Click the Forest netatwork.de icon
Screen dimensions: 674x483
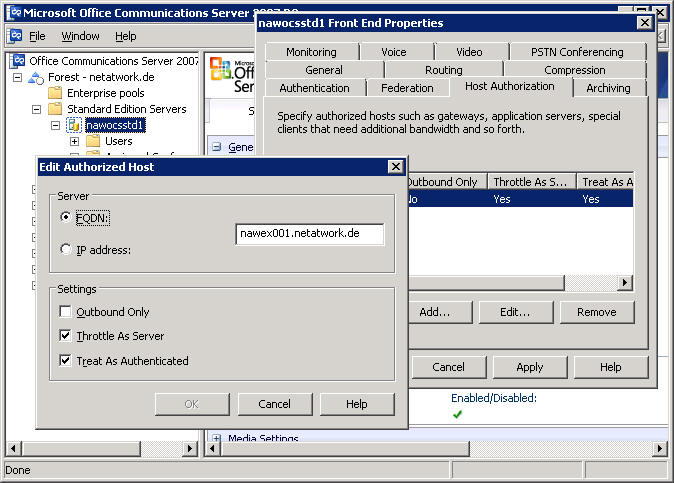point(36,78)
